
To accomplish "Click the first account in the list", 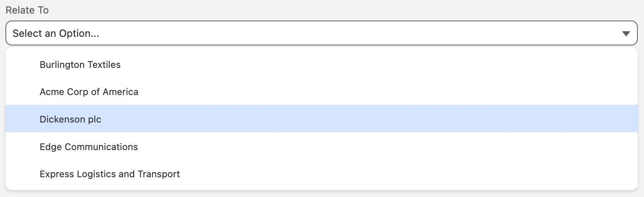I will (80, 65).
